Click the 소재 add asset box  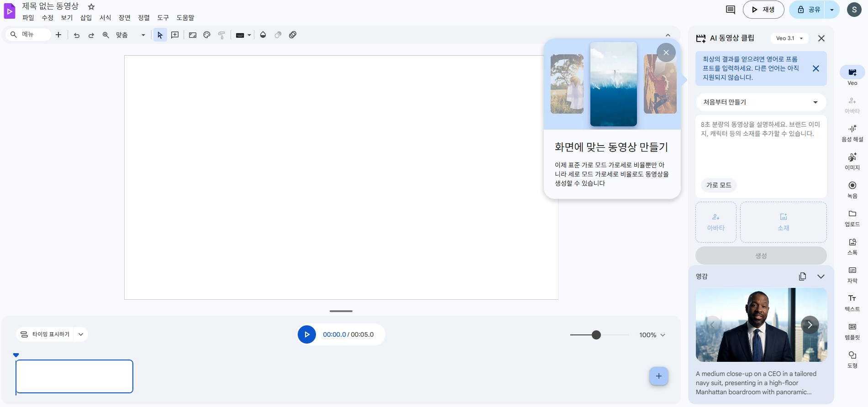click(x=784, y=222)
